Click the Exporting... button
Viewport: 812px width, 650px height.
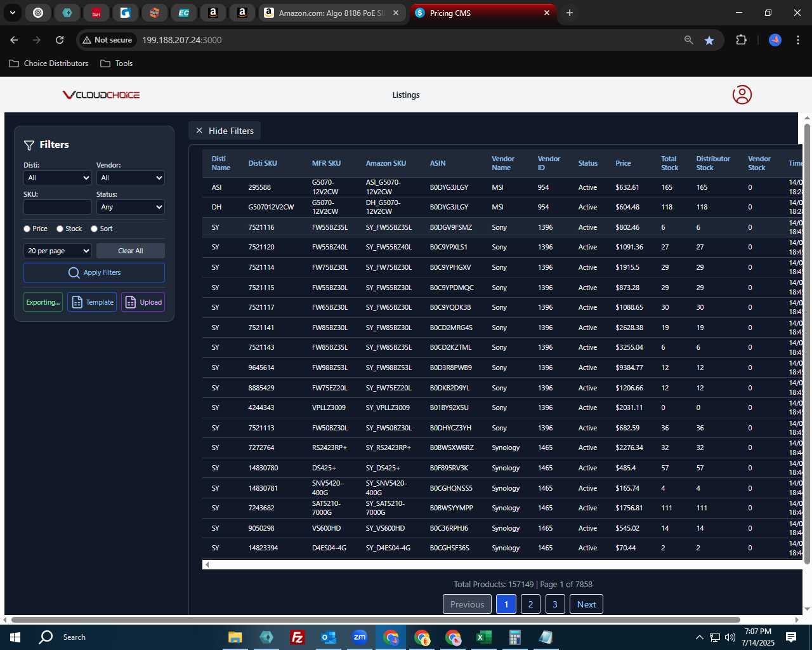pos(43,302)
